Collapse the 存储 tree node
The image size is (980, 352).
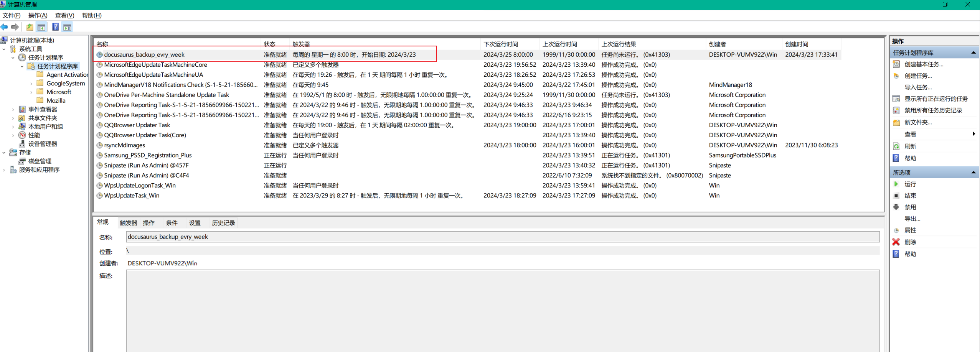pos(4,153)
